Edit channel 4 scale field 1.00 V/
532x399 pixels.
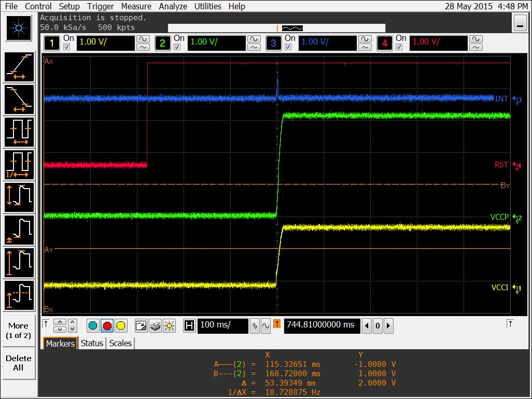(438, 43)
